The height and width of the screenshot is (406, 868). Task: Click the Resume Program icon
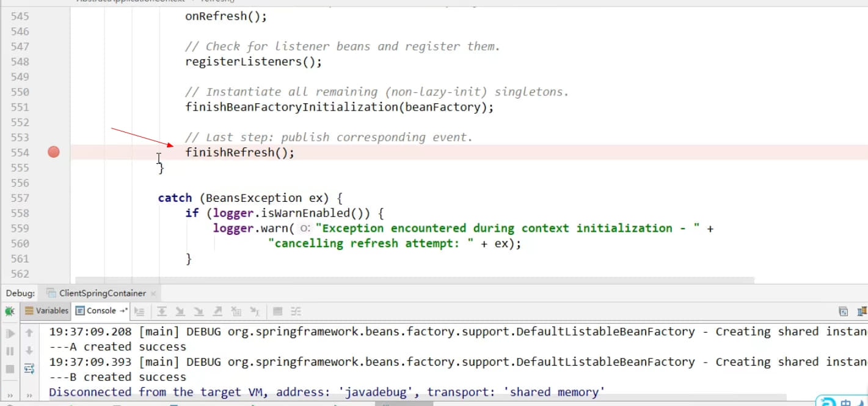coord(10,333)
